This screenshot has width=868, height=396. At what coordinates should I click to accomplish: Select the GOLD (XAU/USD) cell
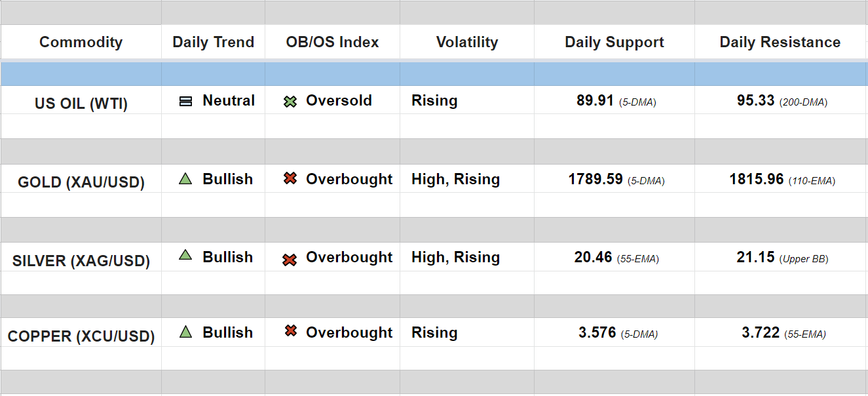click(81, 182)
